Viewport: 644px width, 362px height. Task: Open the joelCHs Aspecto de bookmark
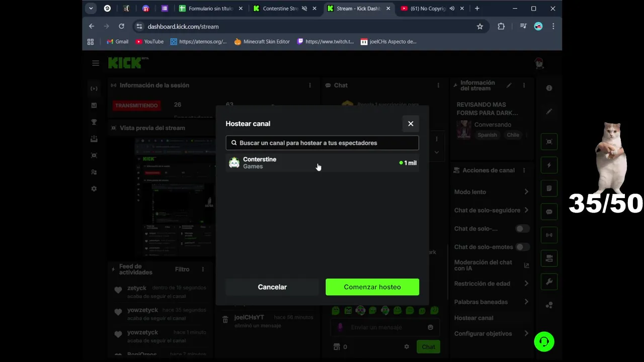(388, 42)
